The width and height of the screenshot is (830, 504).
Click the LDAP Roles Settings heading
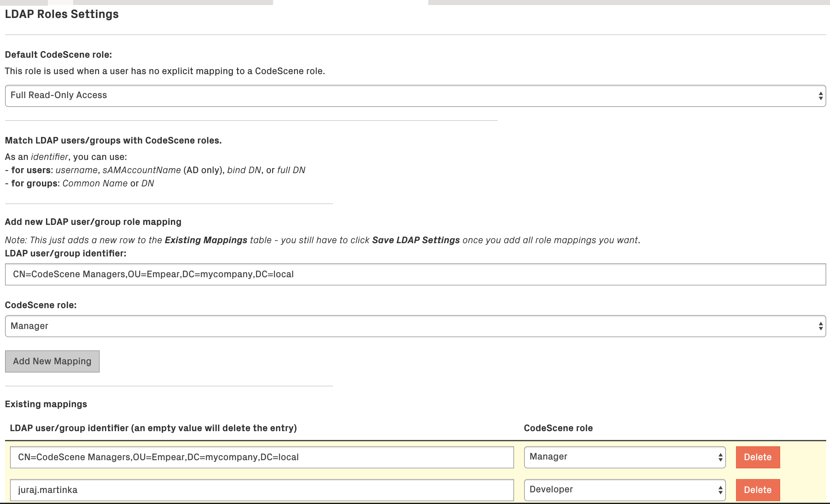(x=61, y=14)
